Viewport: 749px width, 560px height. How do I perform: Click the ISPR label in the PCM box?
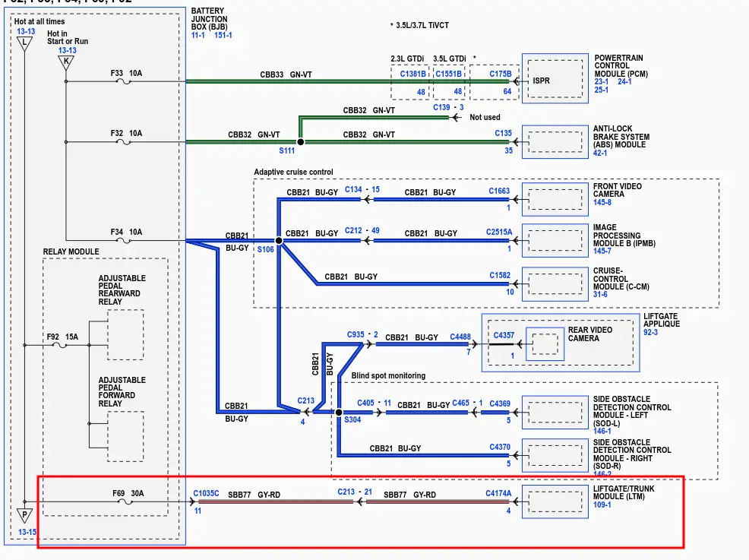tap(541, 81)
